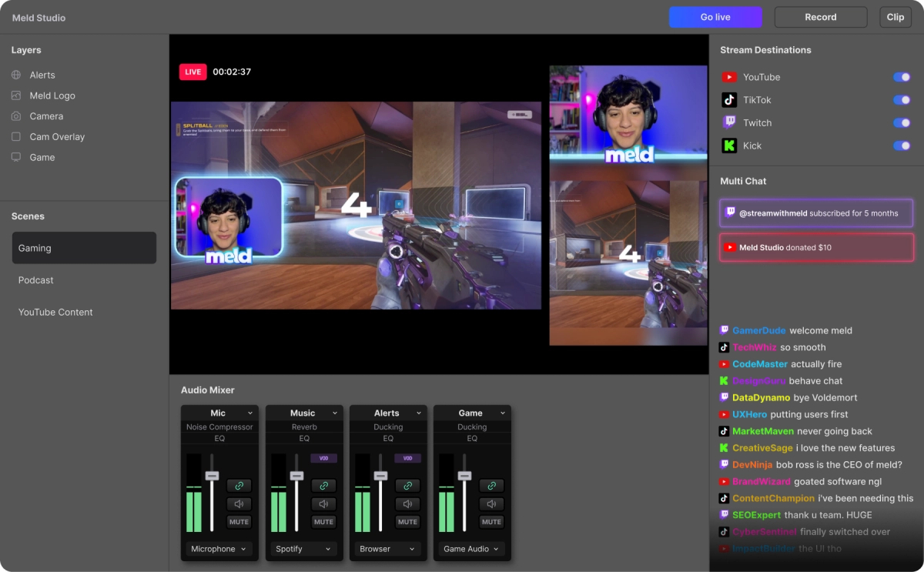
Task: Click Noise Compressor effect on Mic
Action: click(x=219, y=426)
